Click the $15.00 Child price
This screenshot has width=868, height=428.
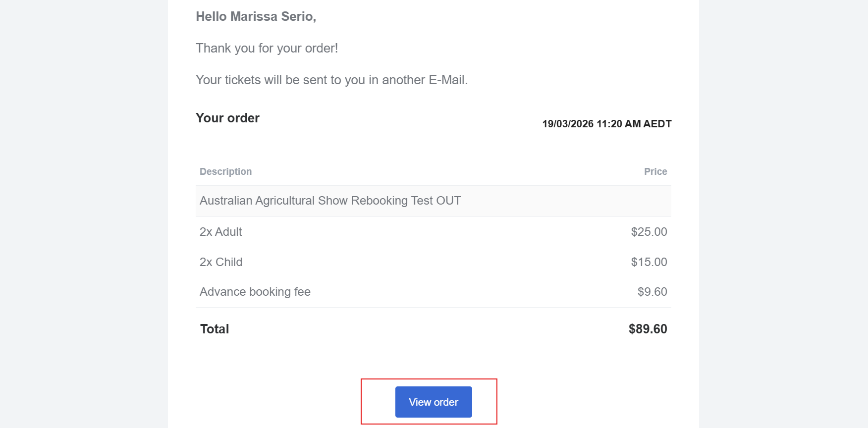(649, 262)
